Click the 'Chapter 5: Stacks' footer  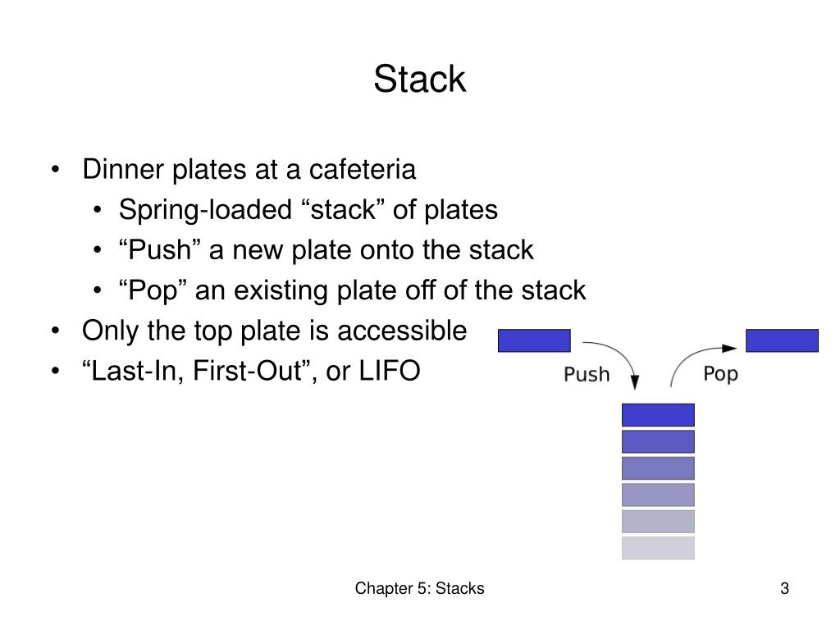pyautogui.click(x=419, y=588)
